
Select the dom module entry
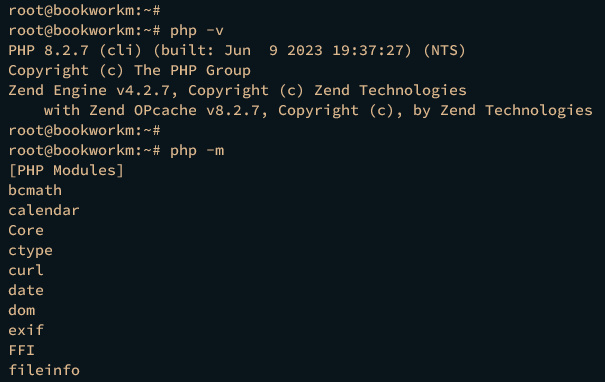(22, 311)
